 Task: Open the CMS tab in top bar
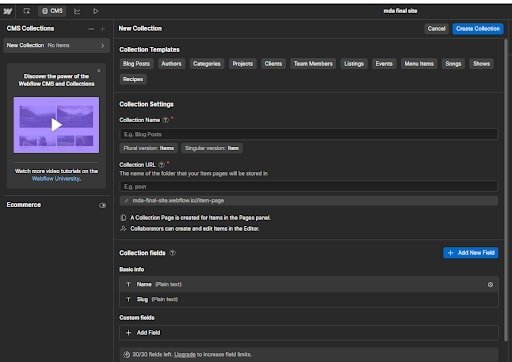click(x=52, y=11)
